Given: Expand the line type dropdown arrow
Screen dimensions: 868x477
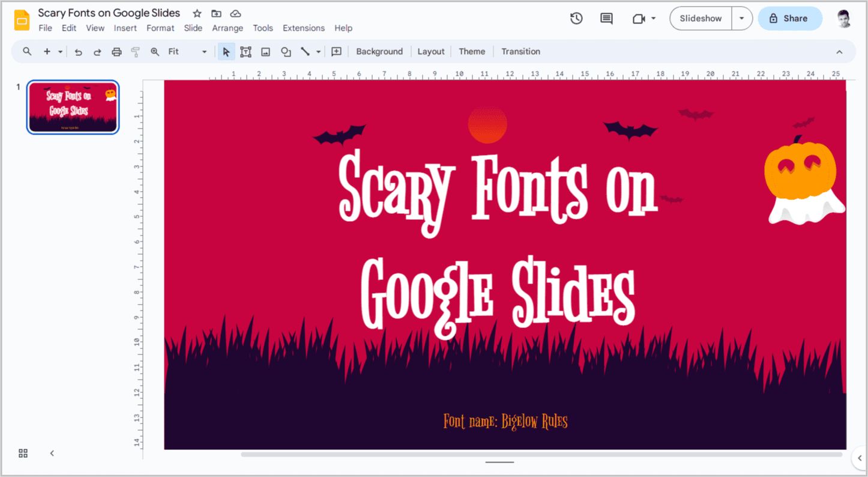Looking at the screenshot, I should [x=319, y=52].
